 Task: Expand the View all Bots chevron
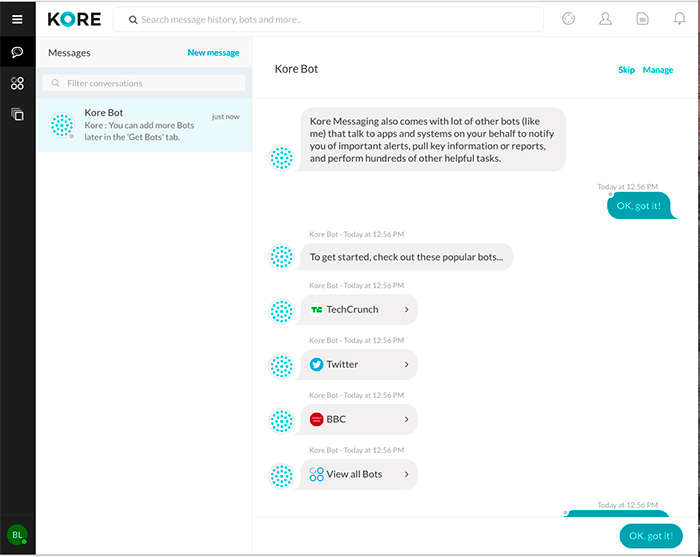click(x=406, y=474)
